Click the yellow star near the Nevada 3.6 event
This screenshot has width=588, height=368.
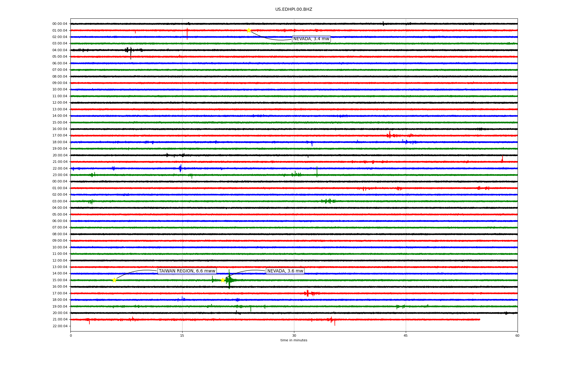pyautogui.click(x=223, y=280)
